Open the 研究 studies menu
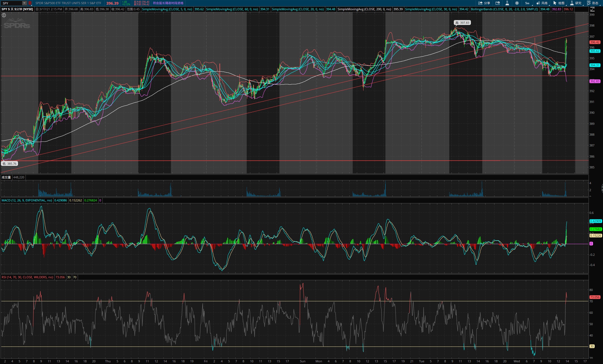Screen dimensions: 603x364 click(576, 3)
